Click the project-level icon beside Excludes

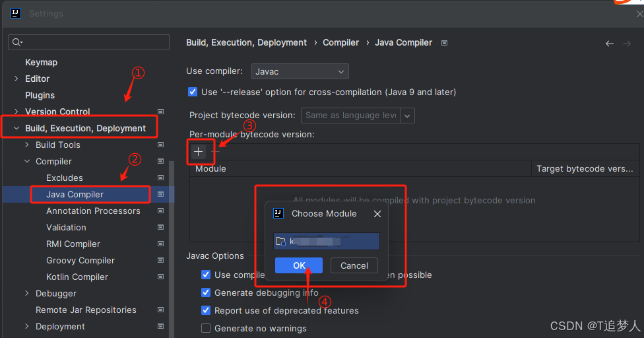pyautogui.click(x=161, y=178)
